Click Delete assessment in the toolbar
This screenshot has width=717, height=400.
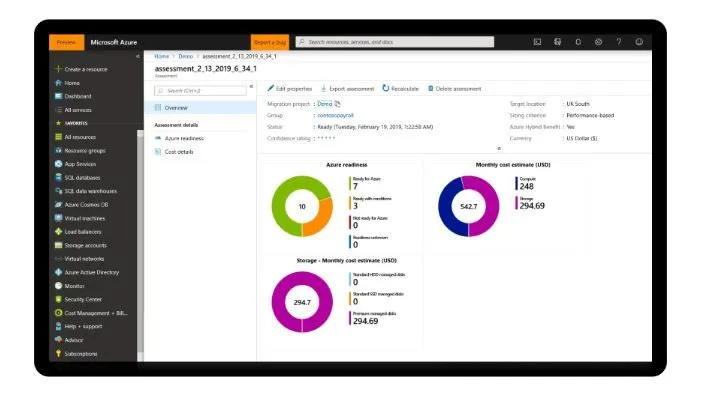click(454, 89)
